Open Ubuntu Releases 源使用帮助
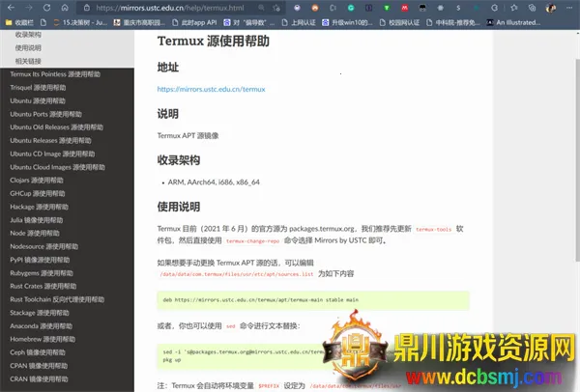580x392 pixels. pos(50,140)
